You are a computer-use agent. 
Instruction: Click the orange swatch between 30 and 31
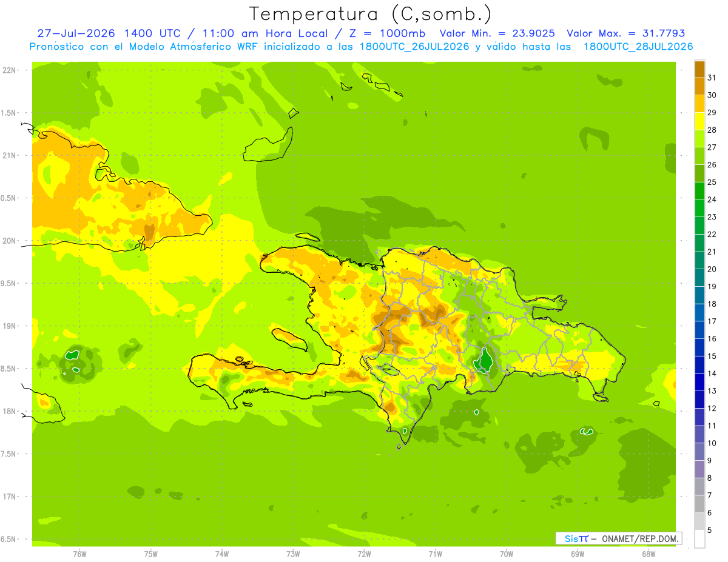pyautogui.click(x=699, y=87)
